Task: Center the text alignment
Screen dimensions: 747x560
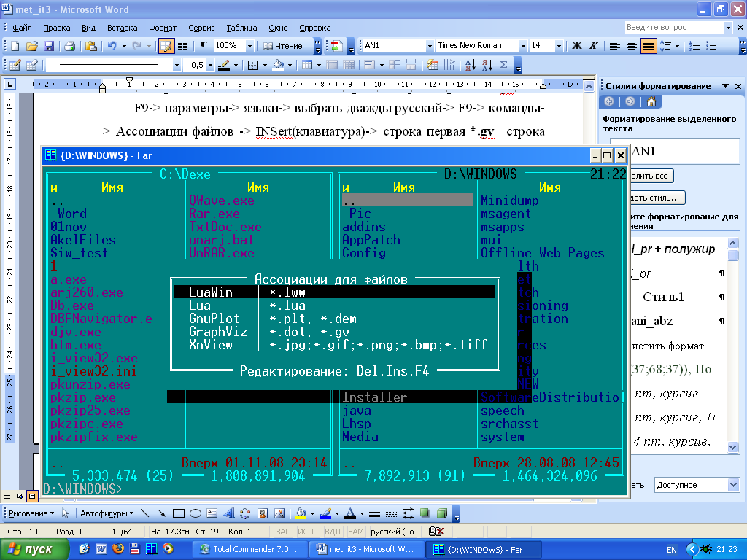Action: 632,46
